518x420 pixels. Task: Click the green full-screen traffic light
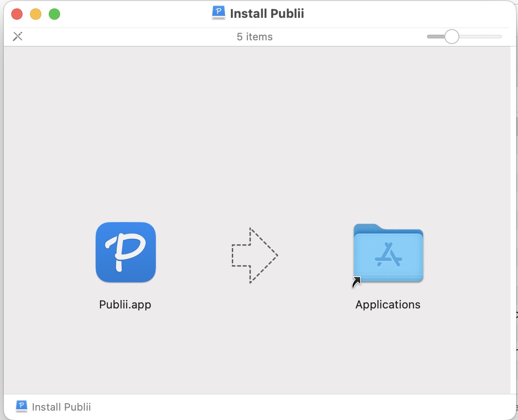pos(54,14)
